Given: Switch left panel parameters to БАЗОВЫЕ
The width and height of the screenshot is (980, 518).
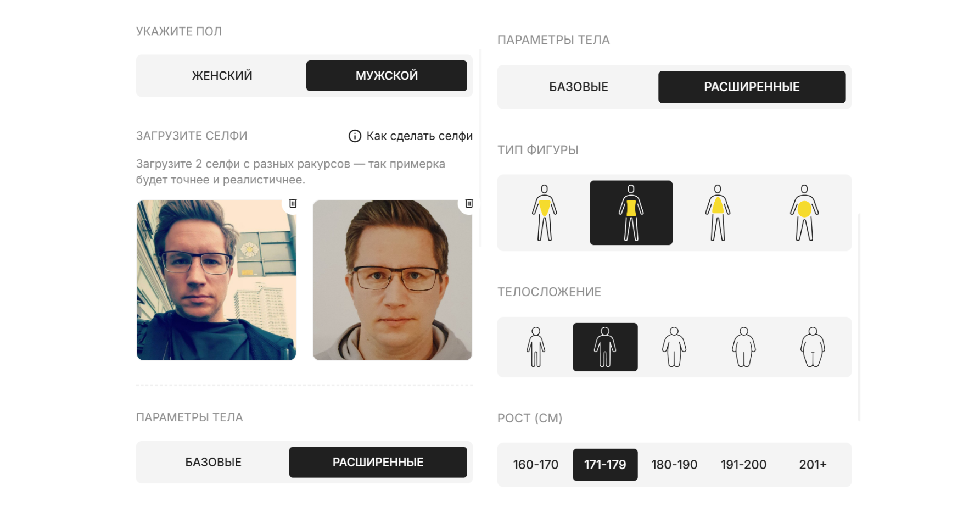Looking at the screenshot, I should coord(214,462).
